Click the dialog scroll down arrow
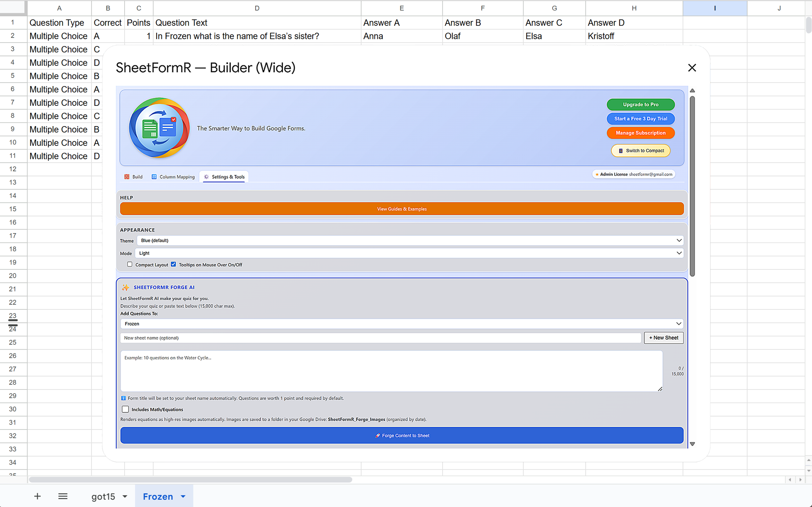This screenshot has width=812, height=507. pyautogui.click(x=692, y=444)
